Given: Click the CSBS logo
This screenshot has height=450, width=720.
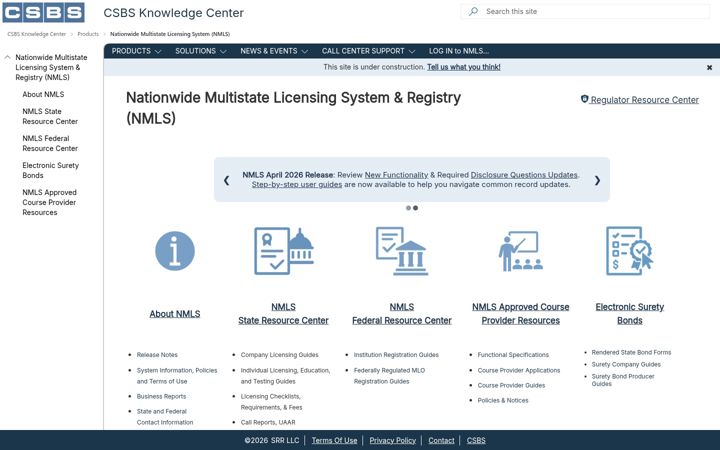Looking at the screenshot, I should point(44,12).
